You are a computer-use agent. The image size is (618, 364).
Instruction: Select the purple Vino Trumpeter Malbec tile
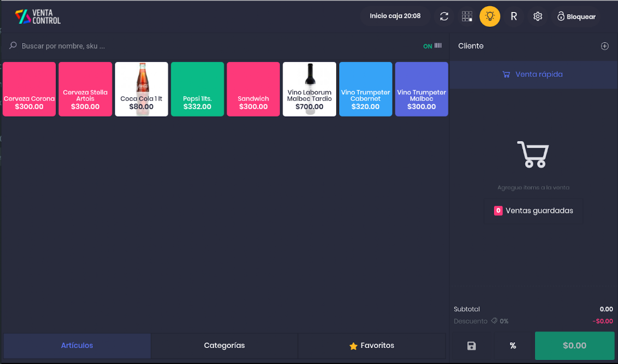click(422, 89)
